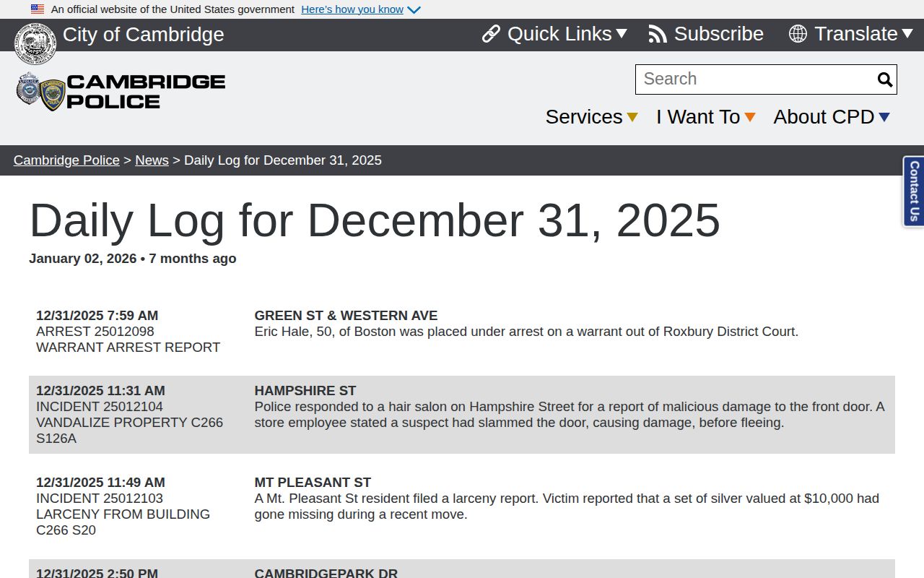The height and width of the screenshot is (578, 924).
Task: Go to News breadcrumb link
Action: (x=152, y=160)
